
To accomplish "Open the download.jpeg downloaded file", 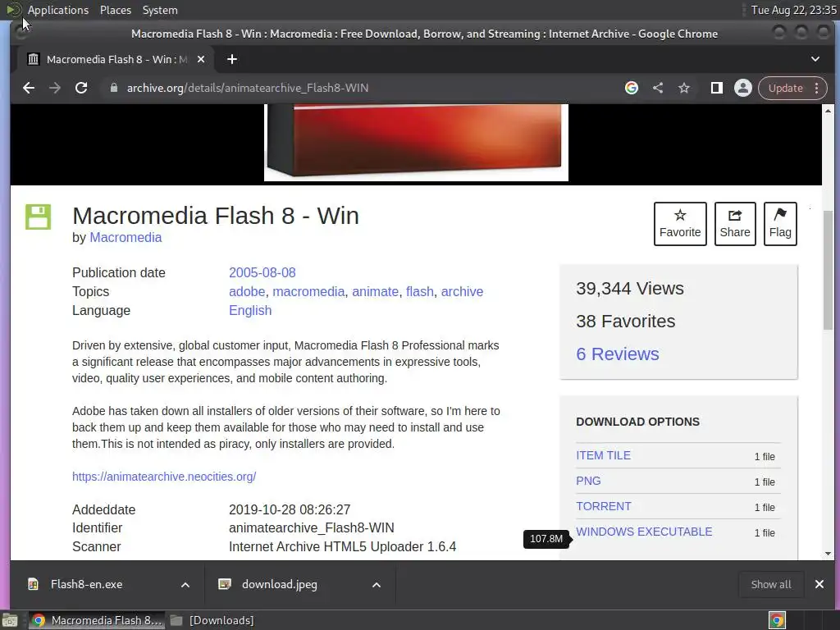I will 280,584.
